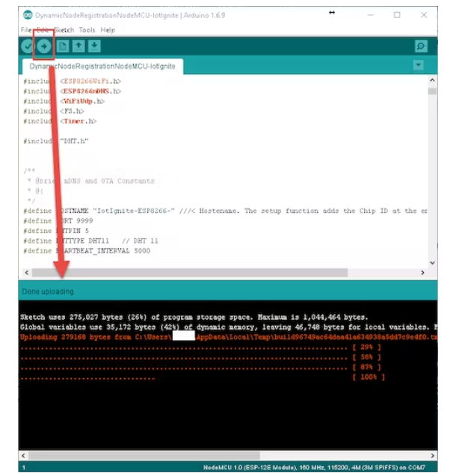The width and height of the screenshot is (462, 476).
Task: Click the [ 58% ] progress line
Action: 200,357
